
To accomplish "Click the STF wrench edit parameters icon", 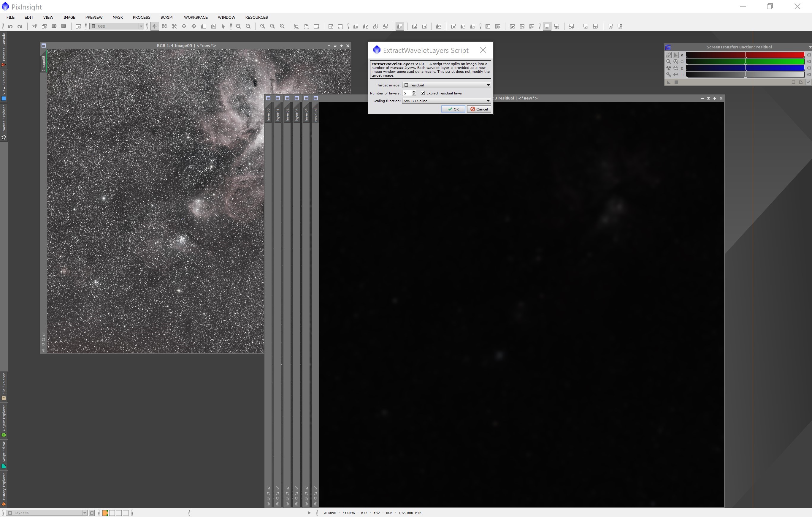I will 668,75.
